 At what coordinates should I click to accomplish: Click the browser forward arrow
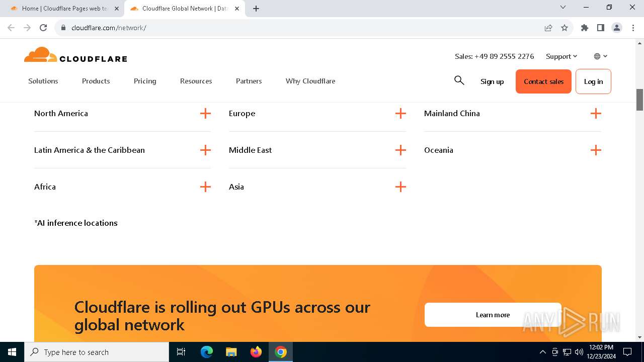[27, 28]
